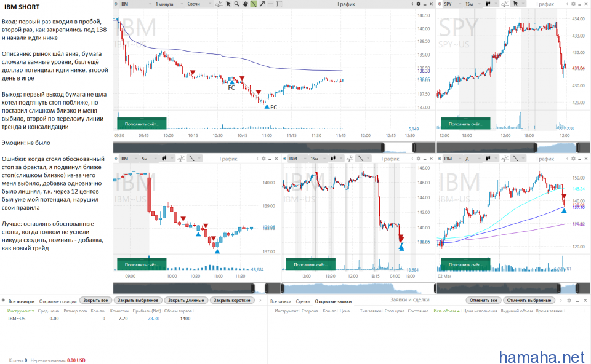Click 'Закрыть короткие' button
The width and height of the screenshot is (591, 364).
[x=232, y=301]
